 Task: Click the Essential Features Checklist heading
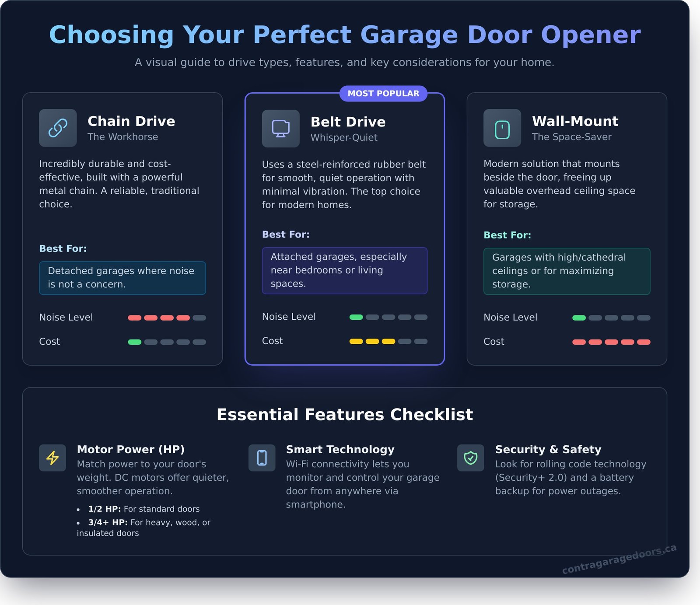pyautogui.click(x=345, y=414)
